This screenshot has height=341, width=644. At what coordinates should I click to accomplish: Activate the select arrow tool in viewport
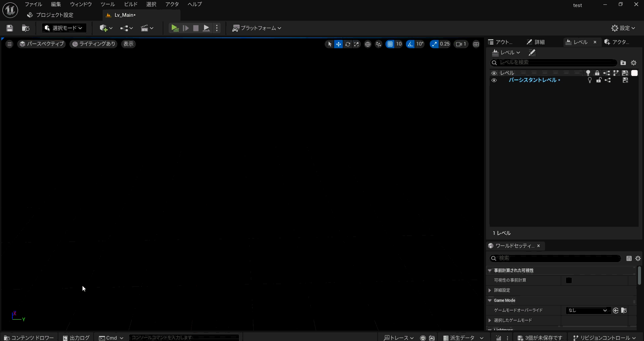tap(330, 44)
